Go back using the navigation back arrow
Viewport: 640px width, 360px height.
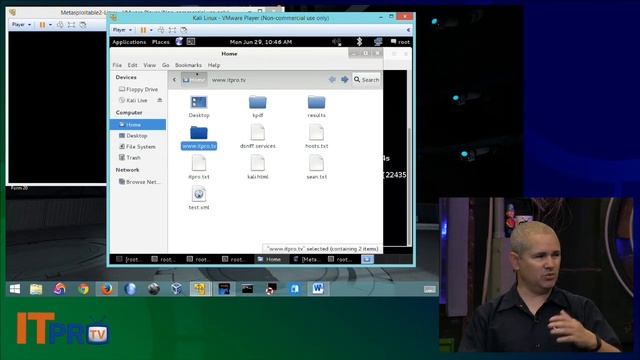(x=332, y=80)
